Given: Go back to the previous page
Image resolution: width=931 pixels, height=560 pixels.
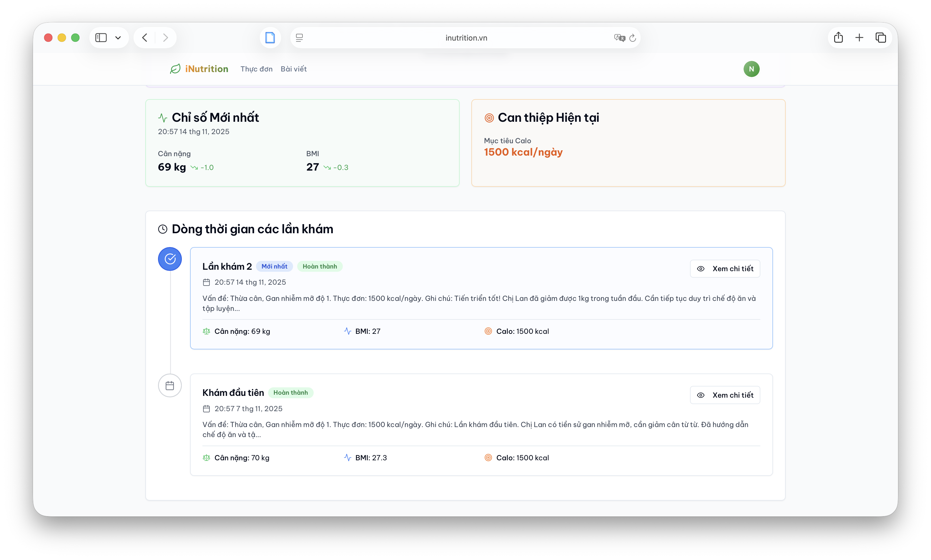Looking at the screenshot, I should coord(144,38).
